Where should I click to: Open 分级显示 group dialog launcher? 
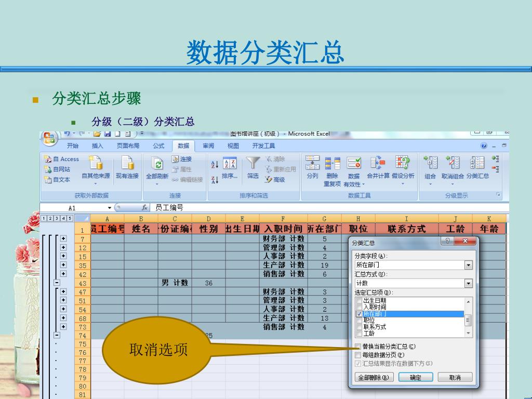click(x=498, y=194)
